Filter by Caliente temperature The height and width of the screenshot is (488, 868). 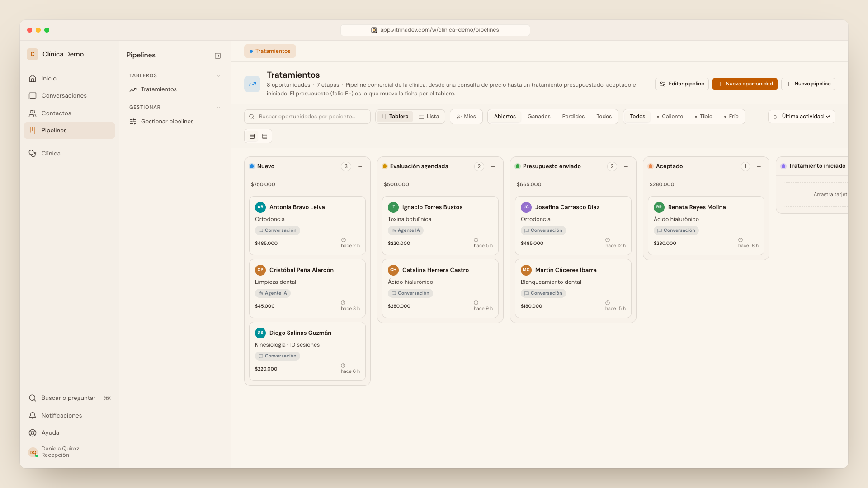point(670,117)
